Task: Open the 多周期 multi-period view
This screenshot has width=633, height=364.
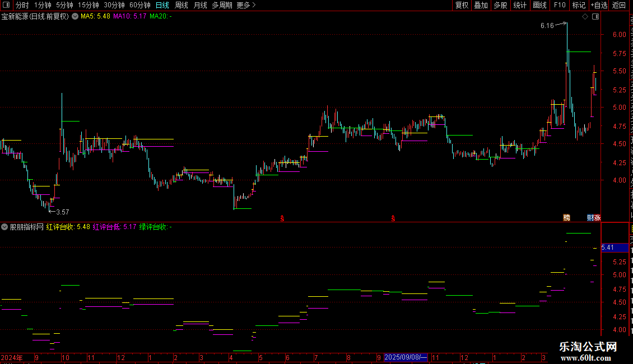Action: click(222, 5)
